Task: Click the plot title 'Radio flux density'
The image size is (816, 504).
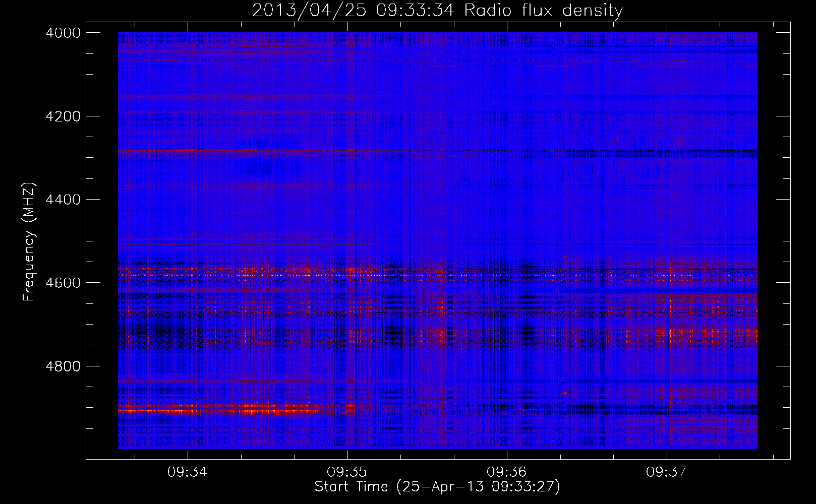Action: 544,11
